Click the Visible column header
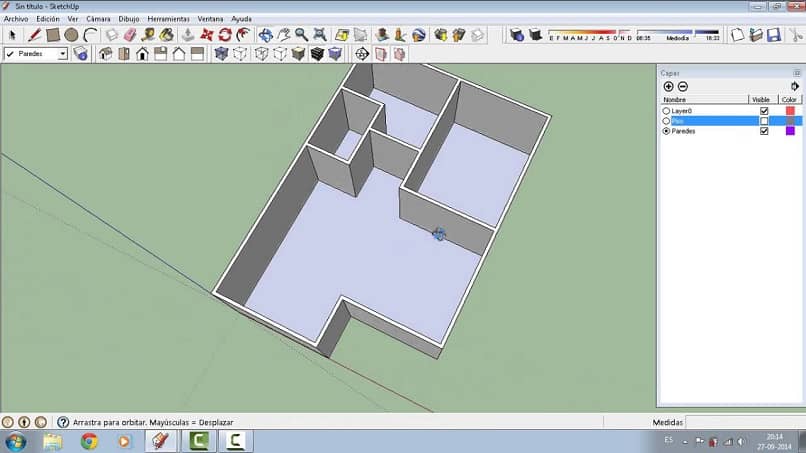 point(762,100)
